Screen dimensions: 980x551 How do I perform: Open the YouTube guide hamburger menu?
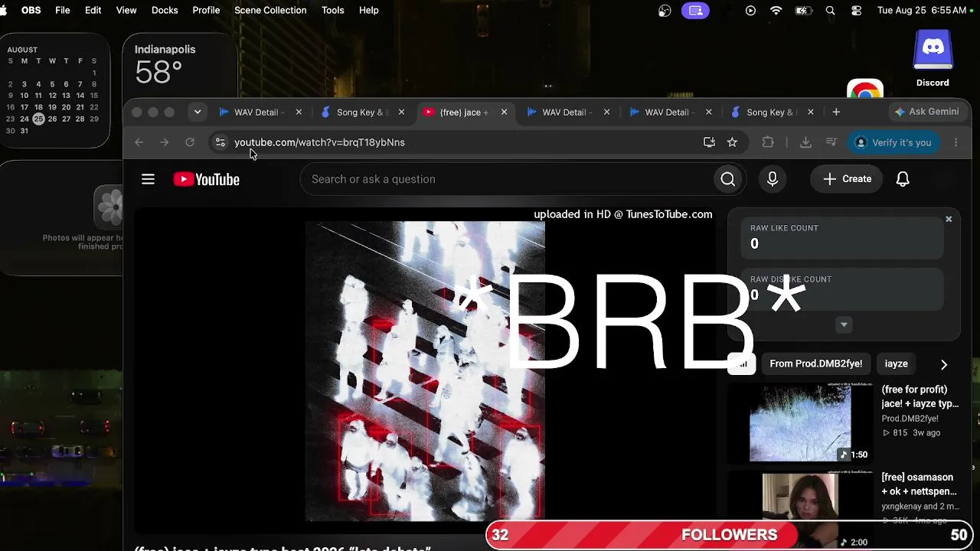[148, 179]
